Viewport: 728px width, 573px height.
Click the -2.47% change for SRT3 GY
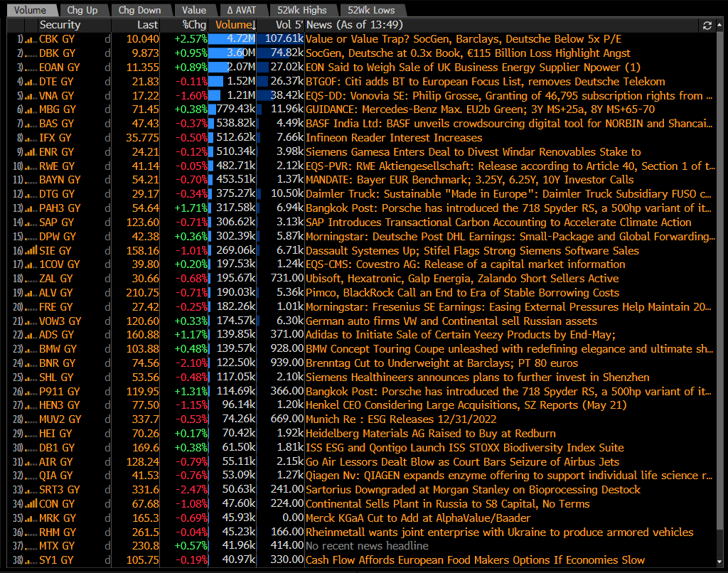(x=191, y=490)
